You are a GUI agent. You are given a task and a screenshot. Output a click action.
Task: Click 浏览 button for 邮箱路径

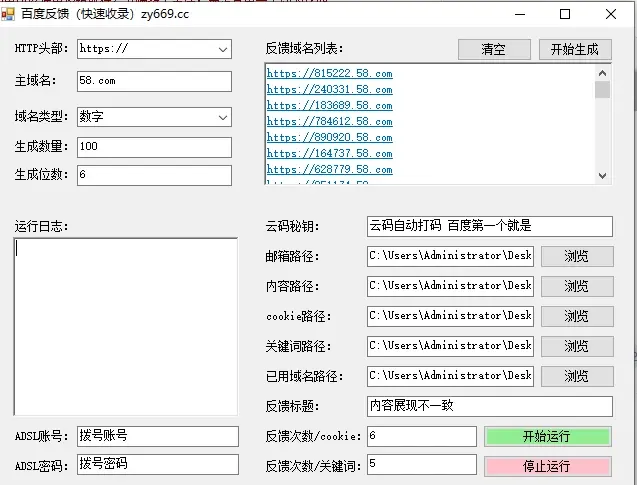click(576, 256)
